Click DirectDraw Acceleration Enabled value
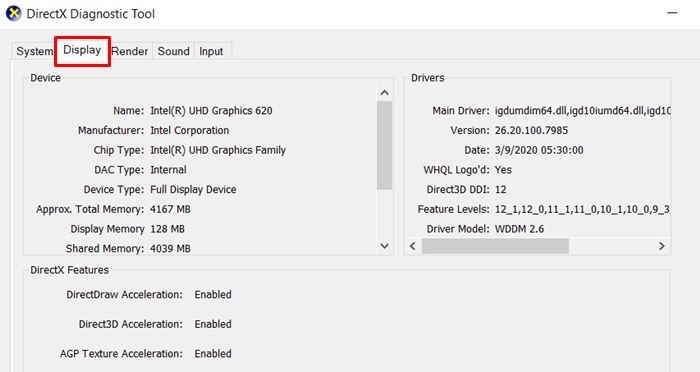700x372 pixels. (213, 295)
